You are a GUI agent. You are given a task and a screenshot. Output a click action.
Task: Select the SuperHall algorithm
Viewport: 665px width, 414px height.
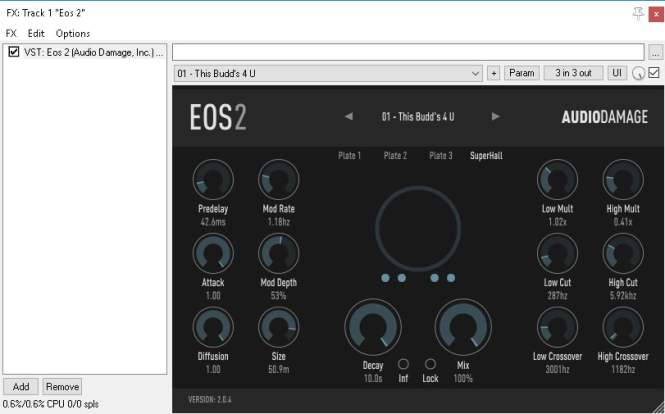click(486, 156)
